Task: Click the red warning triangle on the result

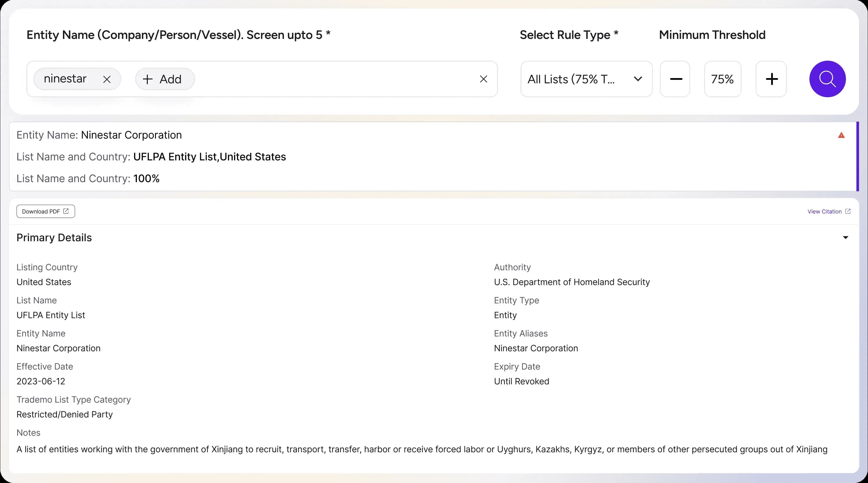Action: (x=841, y=135)
